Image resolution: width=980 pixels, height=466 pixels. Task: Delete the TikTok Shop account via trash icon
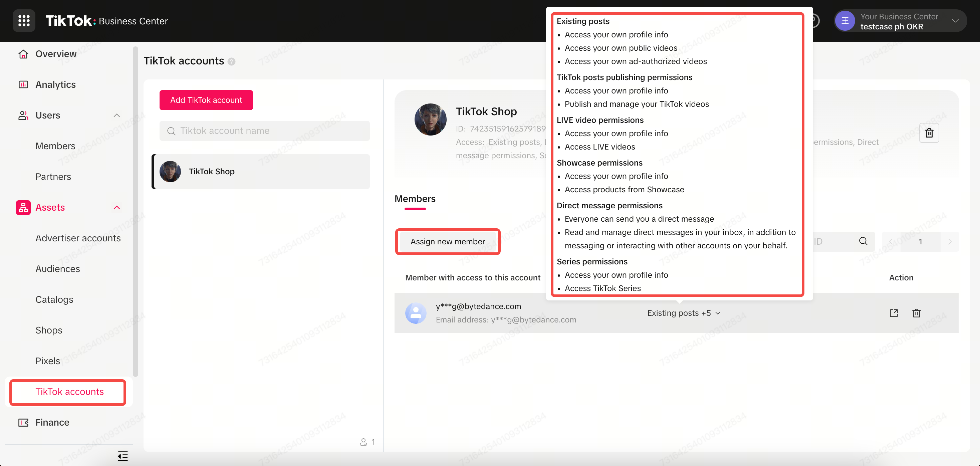[929, 133]
